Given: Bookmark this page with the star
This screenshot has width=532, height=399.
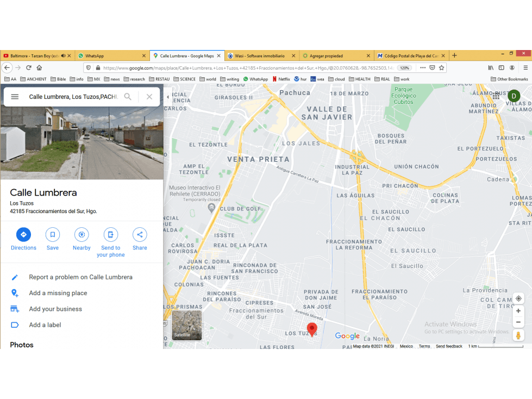Looking at the screenshot, I should 441,68.
